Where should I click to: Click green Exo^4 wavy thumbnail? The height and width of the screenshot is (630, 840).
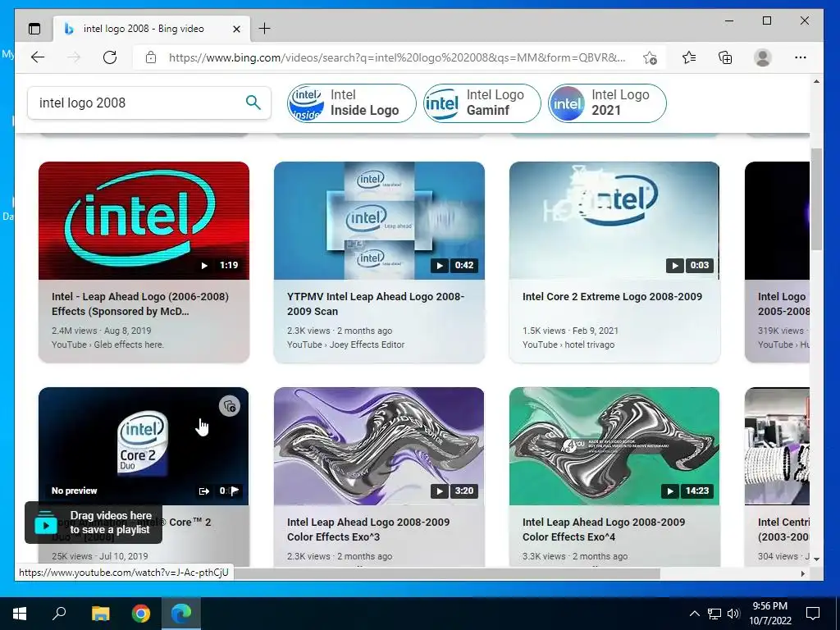[614, 445]
